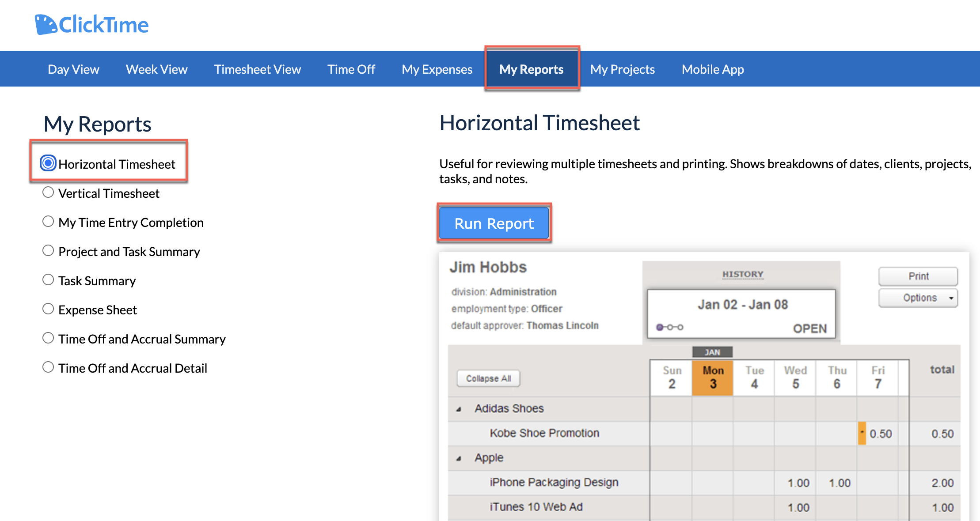980x521 pixels.
Task: Click the OPEN status label
Action: point(809,328)
